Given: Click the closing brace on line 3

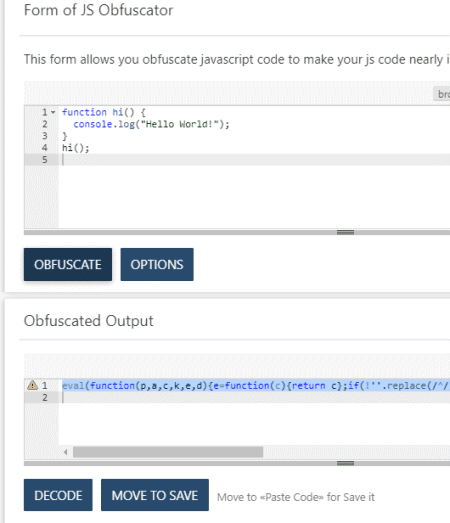Looking at the screenshot, I should (65, 136).
